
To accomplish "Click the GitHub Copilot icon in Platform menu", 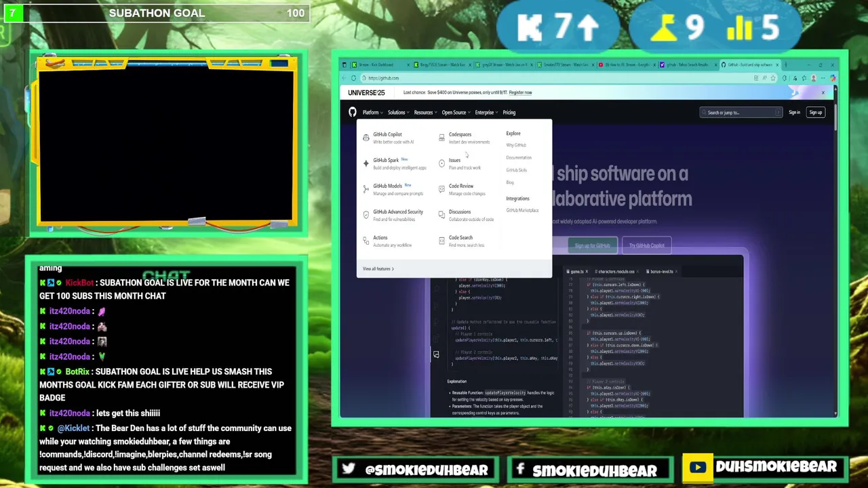I will [366, 138].
